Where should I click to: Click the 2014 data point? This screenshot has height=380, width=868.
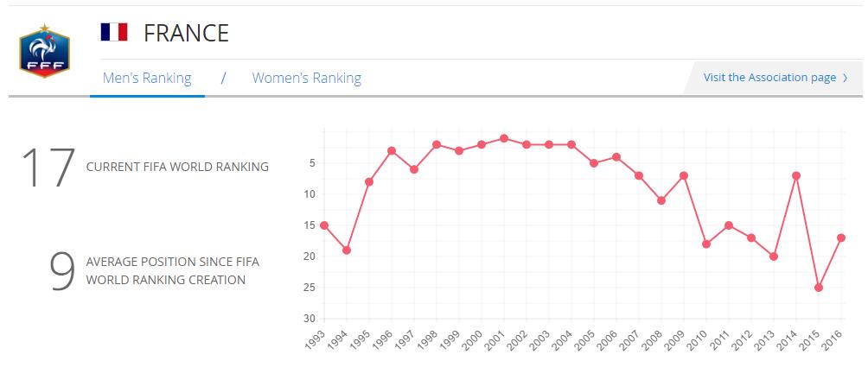[796, 175]
